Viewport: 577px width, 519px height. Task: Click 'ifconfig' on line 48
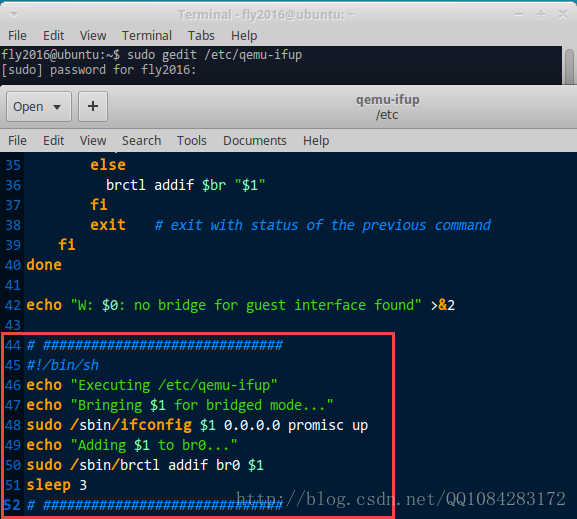(156, 425)
